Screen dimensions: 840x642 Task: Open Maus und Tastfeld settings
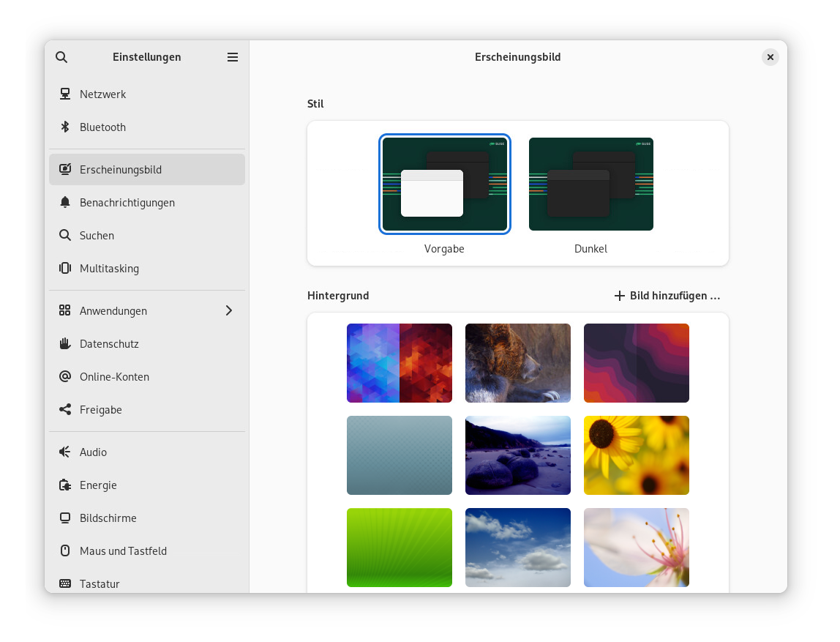click(x=123, y=551)
